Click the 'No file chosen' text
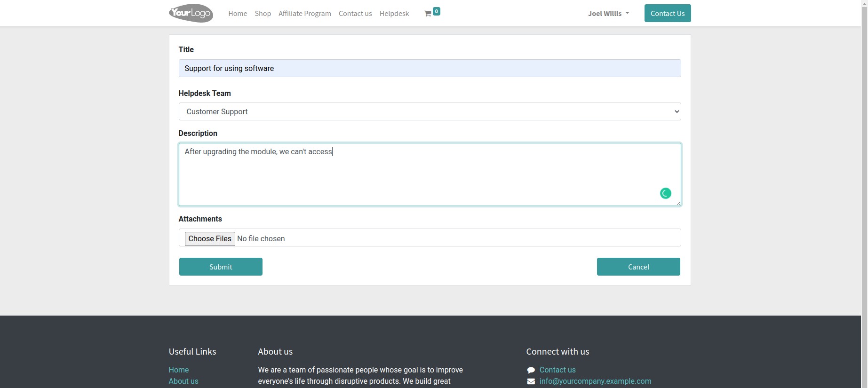This screenshot has width=868, height=388. coord(261,238)
